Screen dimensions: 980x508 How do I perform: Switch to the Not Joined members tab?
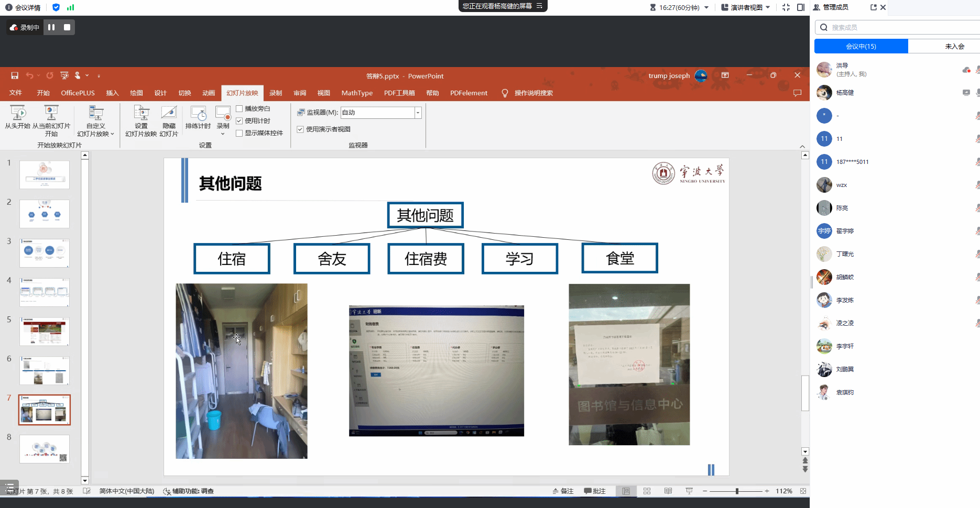click(x=954, y=46)
